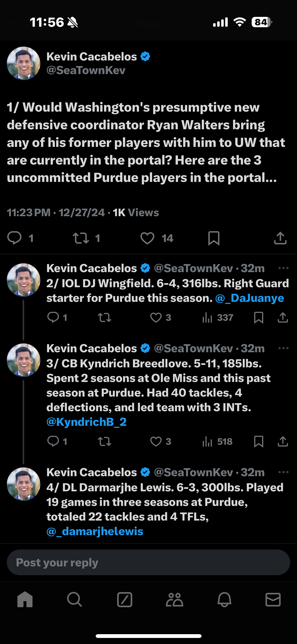
Task: Open the @_damarjhelewis profile mention
Action: point(95,531)
